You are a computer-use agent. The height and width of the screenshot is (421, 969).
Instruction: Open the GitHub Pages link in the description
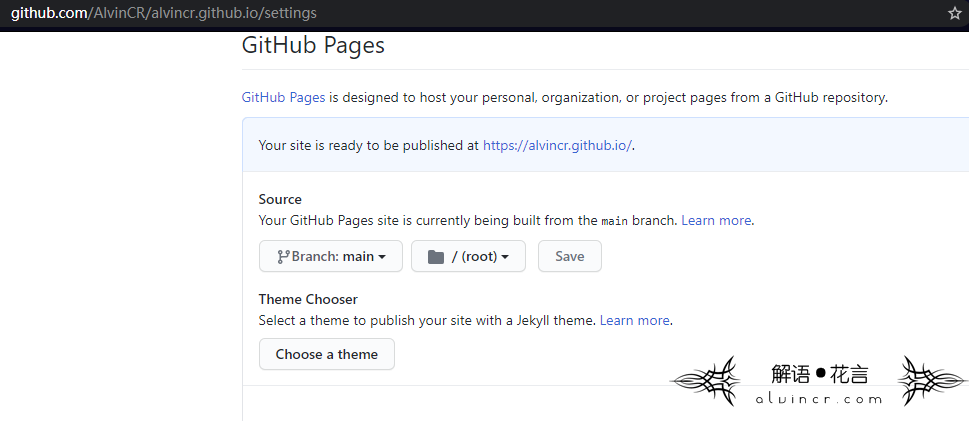283,97
